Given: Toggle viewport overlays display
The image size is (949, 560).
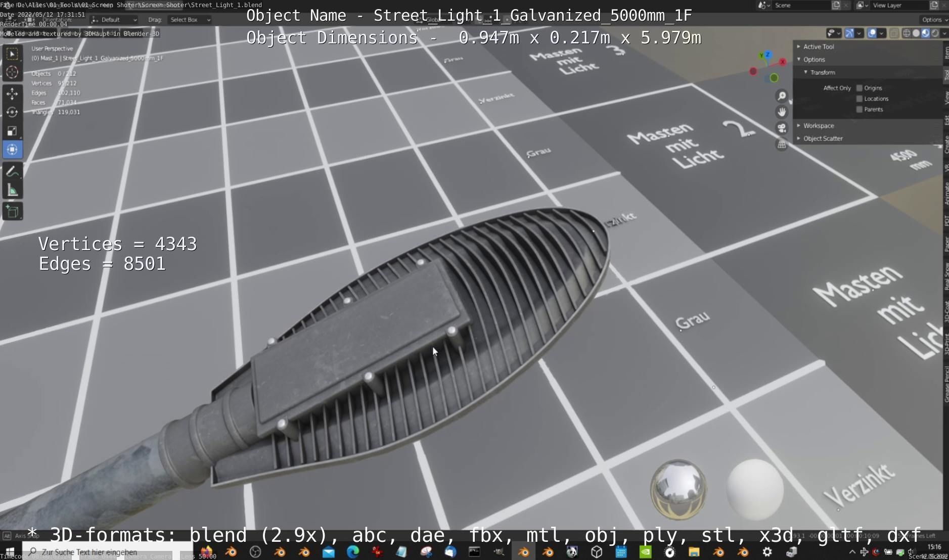Looking at the screenshot, I should 872,33.
